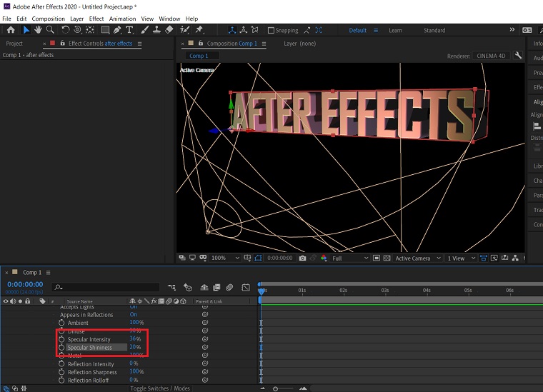
Task: Take a snapshot with the camera icon
Action: (303, 258)
